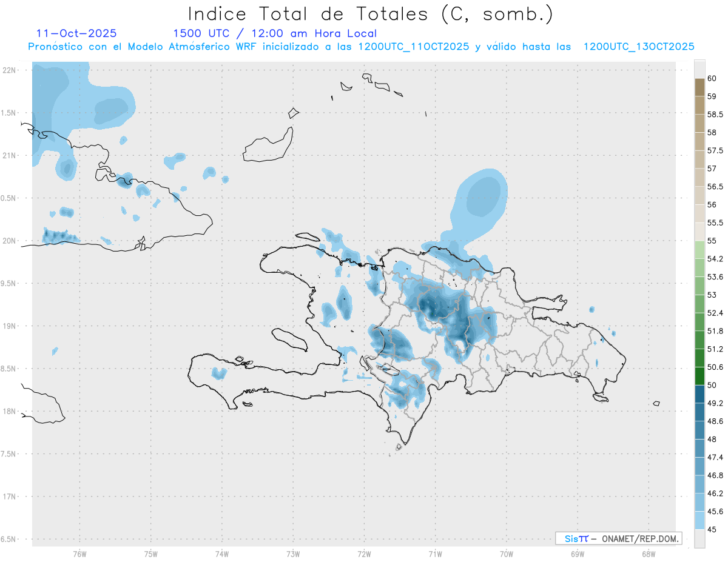
Task: Click the longitude label '69W'
Action: coord(577,554)
